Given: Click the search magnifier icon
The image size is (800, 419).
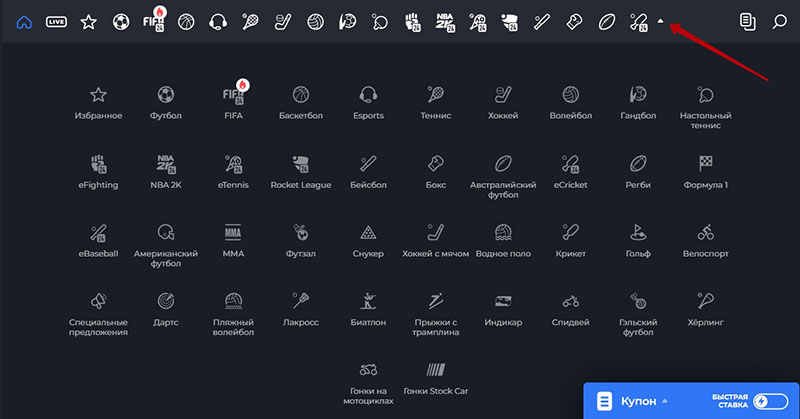Looking at the screenshot, I should click(x=779, y=21).
